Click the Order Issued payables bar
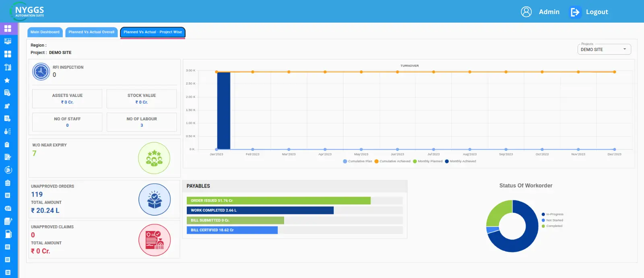Viewport: 644px width, 278px height. click(279, 200)
